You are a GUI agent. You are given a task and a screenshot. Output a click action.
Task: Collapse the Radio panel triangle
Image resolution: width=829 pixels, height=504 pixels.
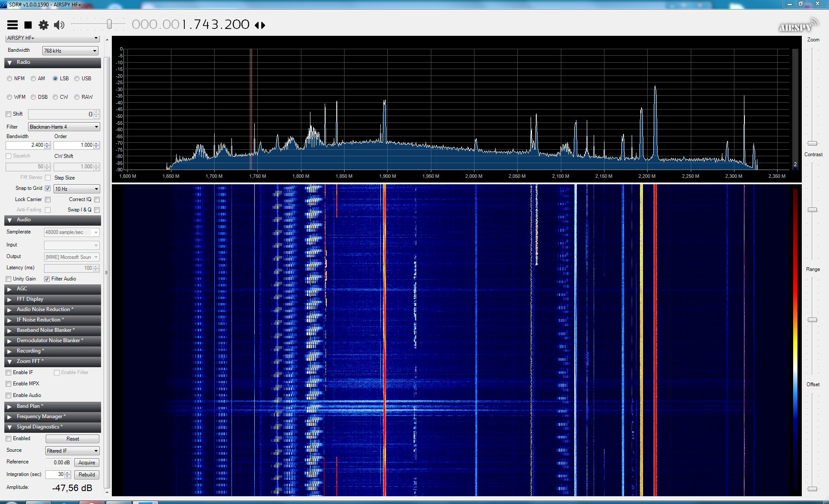[x=9, y=63]
